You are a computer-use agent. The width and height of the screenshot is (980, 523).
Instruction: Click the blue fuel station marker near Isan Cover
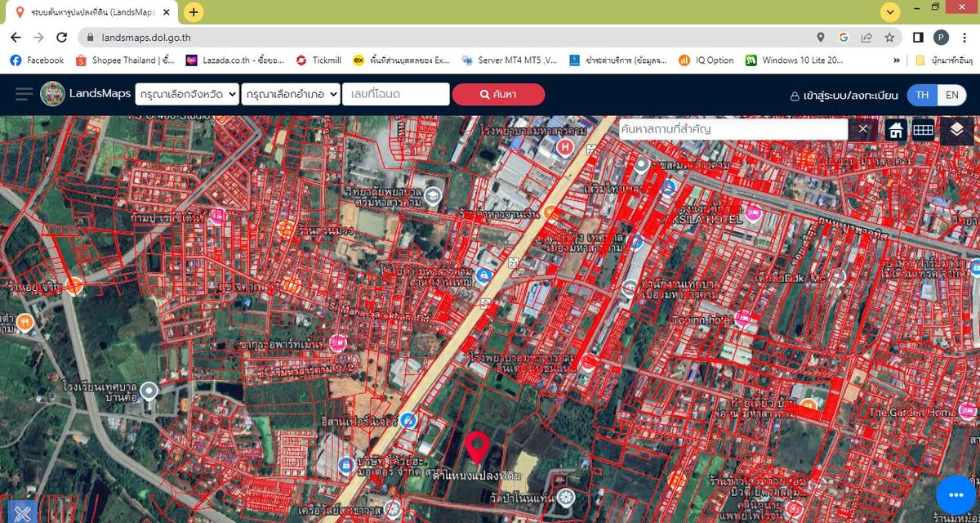(x=409, y=421)
